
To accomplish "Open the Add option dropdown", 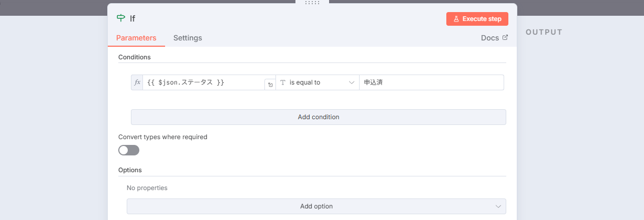I will coord(316,206).
